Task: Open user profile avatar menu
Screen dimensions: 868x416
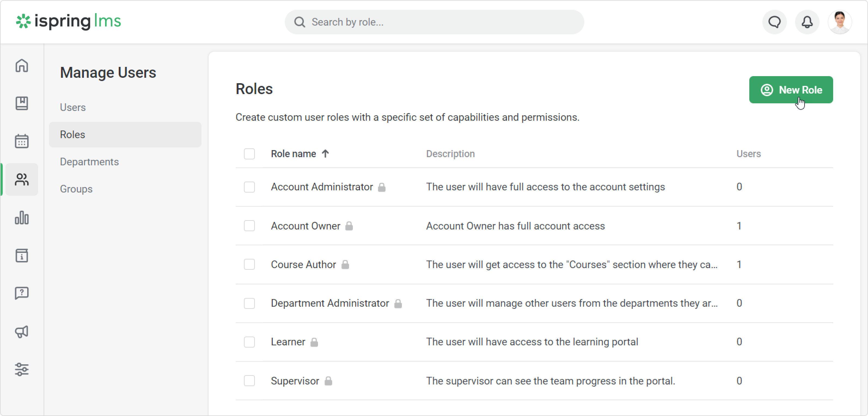Action: pyautogui.click(x=839, y=22)
